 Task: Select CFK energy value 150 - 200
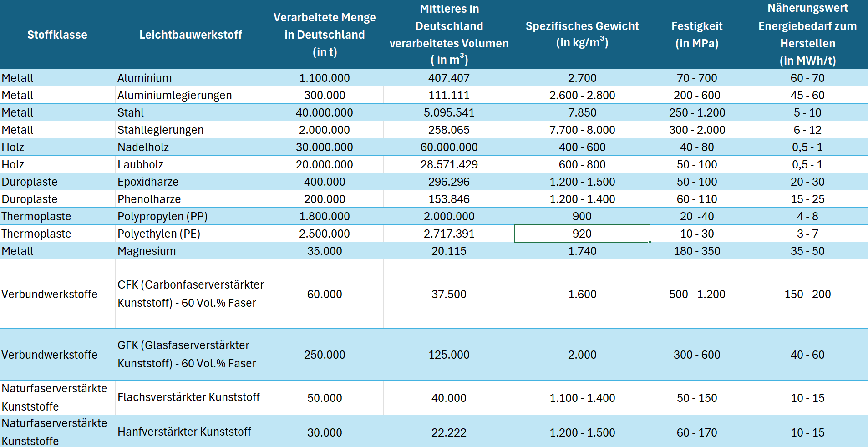807,294
